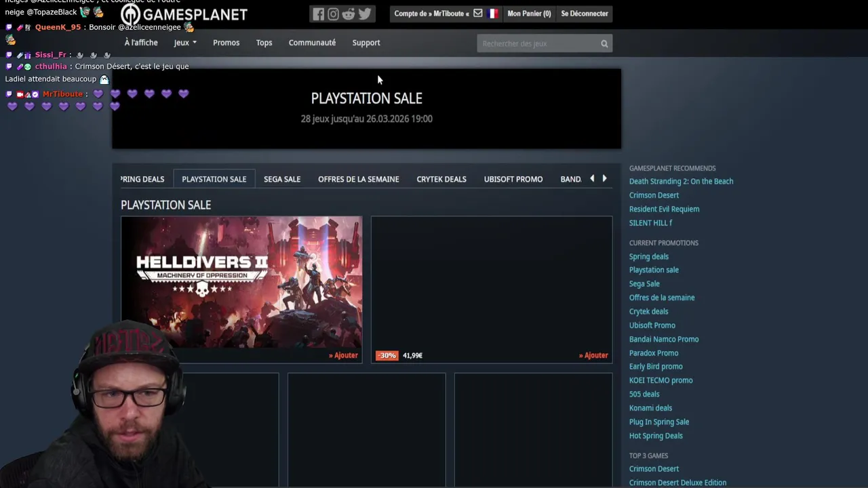Open Crimson Desert in Top 3 Games
868x488 pixels.
point(654,469)
